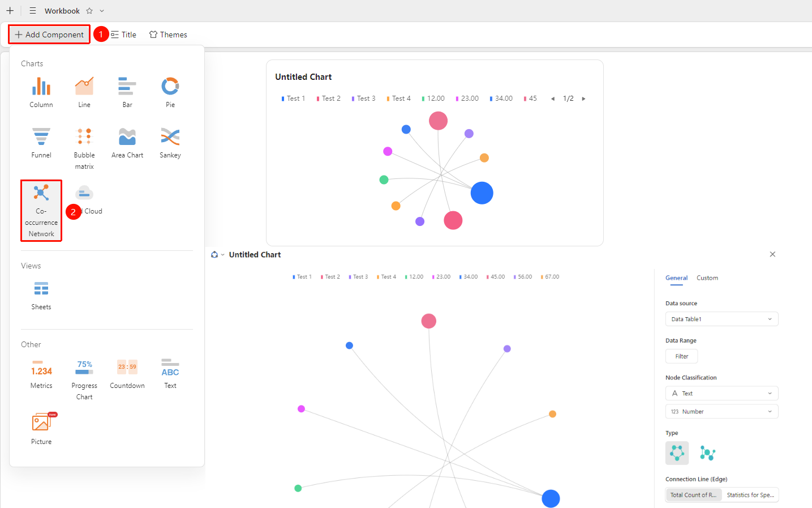Open the Number node classification dropdown
The width and height of the screenshot is (812, 508).
[722, 412]
